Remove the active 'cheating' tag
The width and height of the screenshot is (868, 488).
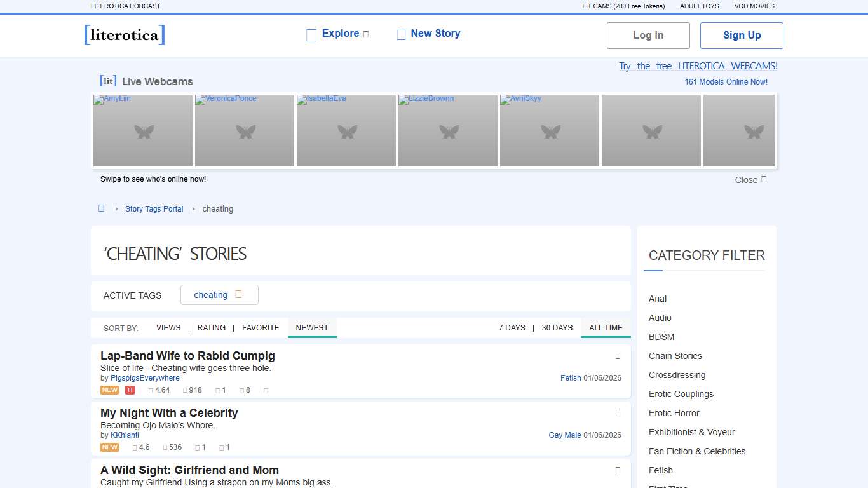[239, 295]
